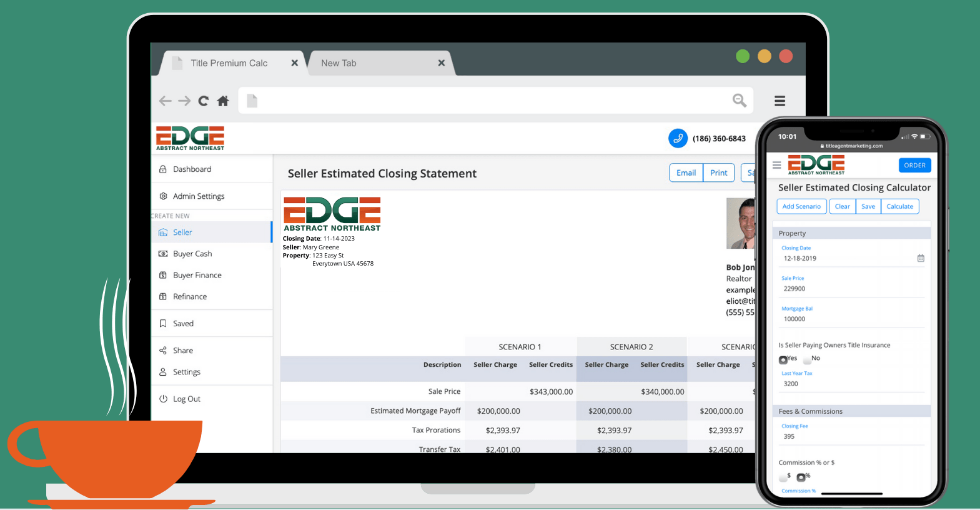This screenshot has width=980, height=510.
Task: Go to the browser home page icon
Action: click(223, 101)
